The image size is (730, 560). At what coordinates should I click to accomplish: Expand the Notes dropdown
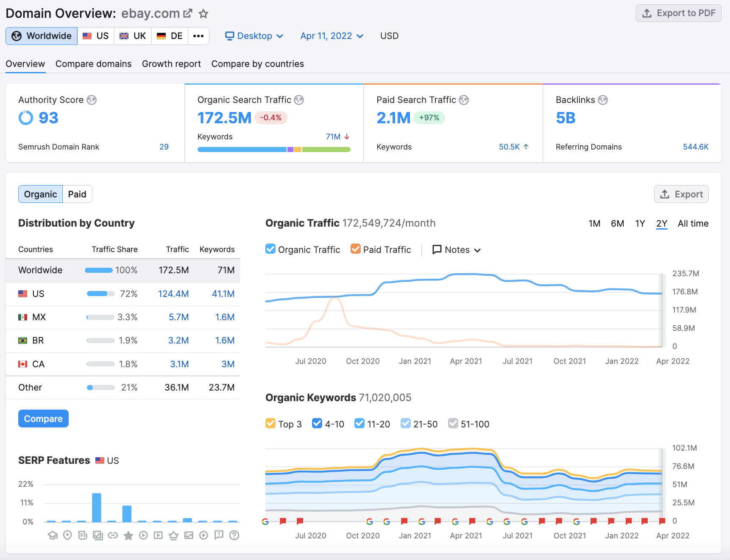pyautogui.click(x=457, y=250)
